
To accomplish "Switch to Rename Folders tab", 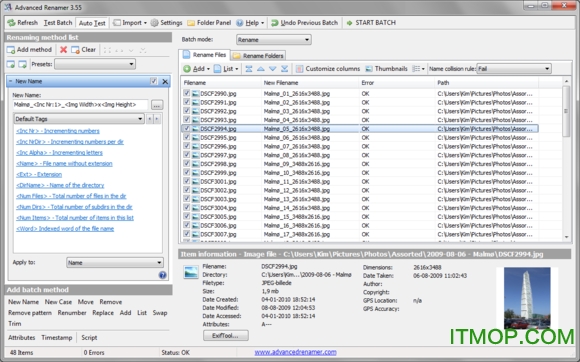I will point(258,56).
